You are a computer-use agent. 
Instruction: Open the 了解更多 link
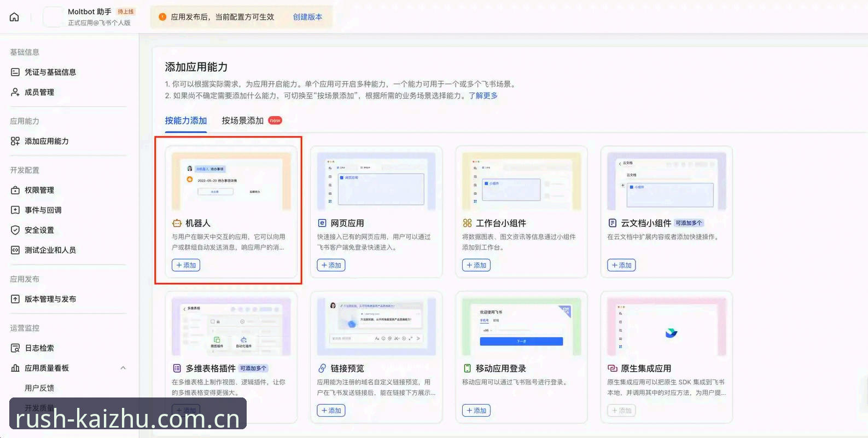483,95
